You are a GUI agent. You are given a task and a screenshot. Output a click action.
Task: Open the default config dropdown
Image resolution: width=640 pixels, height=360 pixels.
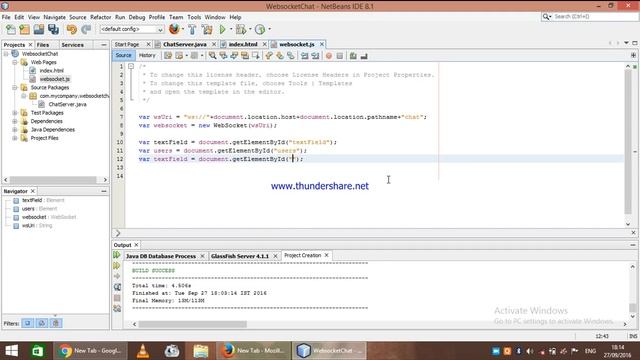pos(132,29)
